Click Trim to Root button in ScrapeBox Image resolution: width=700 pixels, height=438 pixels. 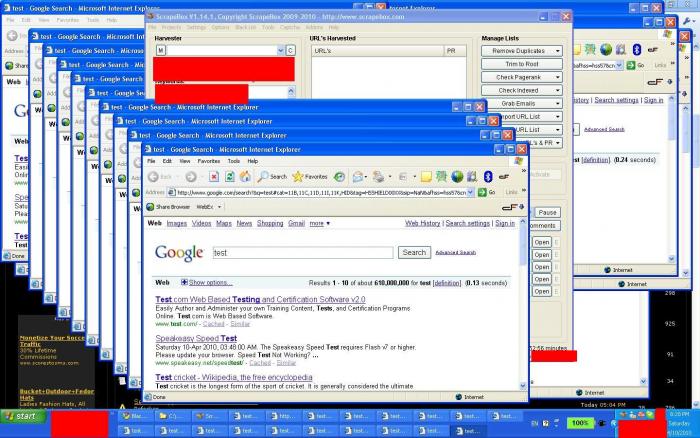coord(521,64)
